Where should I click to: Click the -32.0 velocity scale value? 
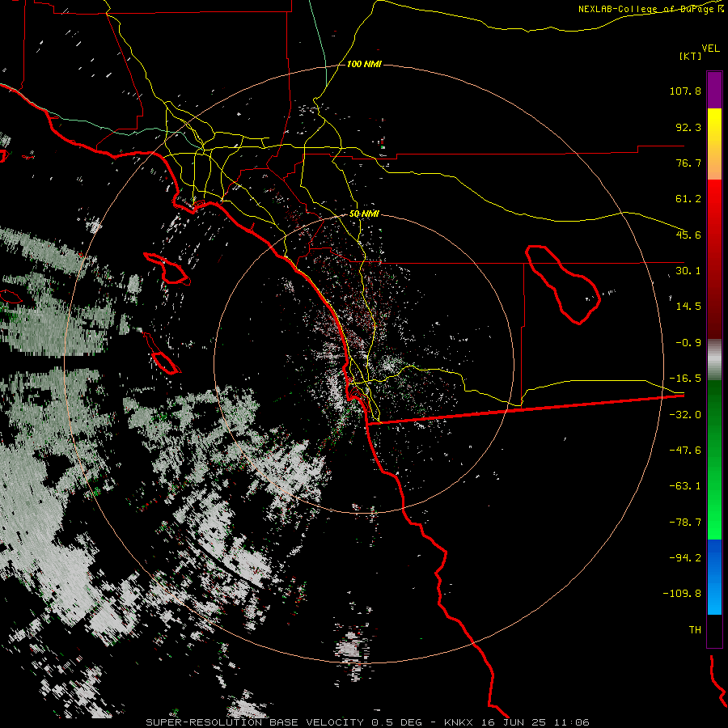tap(685, 415)
